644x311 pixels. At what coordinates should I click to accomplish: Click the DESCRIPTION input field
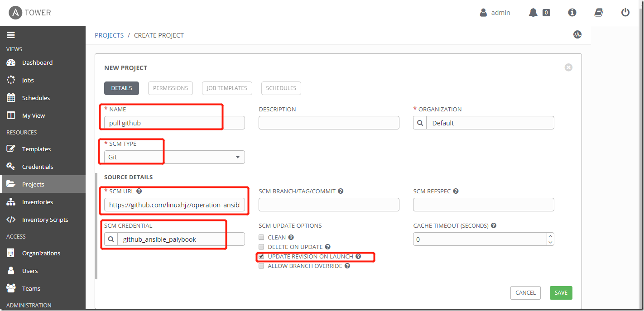(329, 123)
